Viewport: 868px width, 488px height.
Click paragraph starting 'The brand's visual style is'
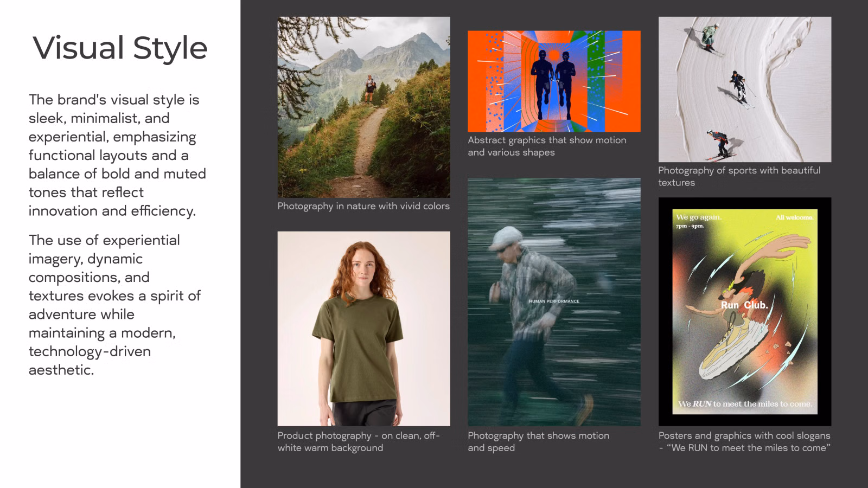(117, 155)
